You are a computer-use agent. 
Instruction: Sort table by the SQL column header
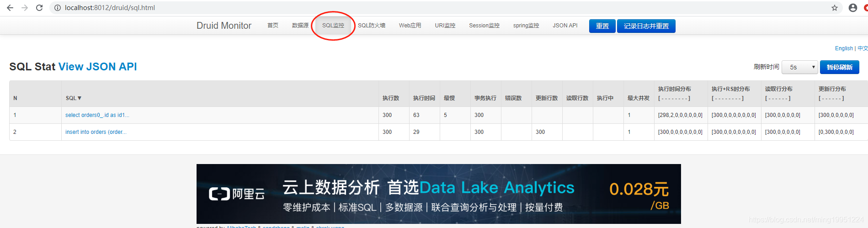click(73, 98)
